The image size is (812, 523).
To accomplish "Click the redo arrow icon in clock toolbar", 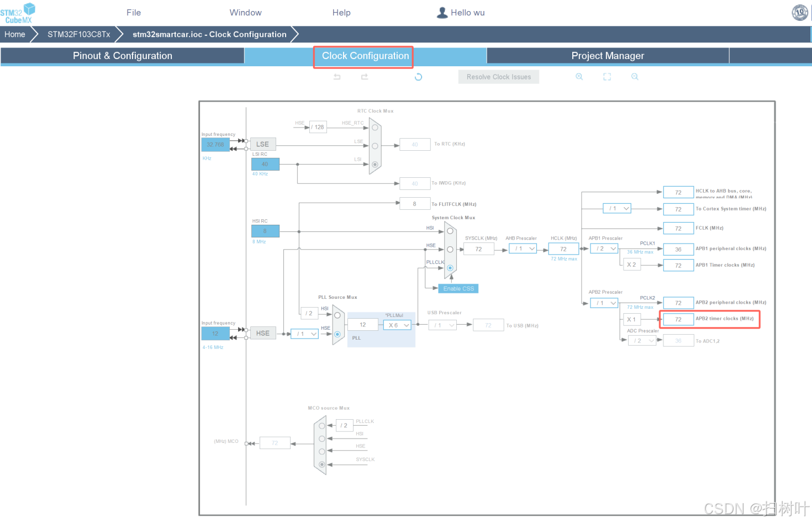I will click(365, 77).
